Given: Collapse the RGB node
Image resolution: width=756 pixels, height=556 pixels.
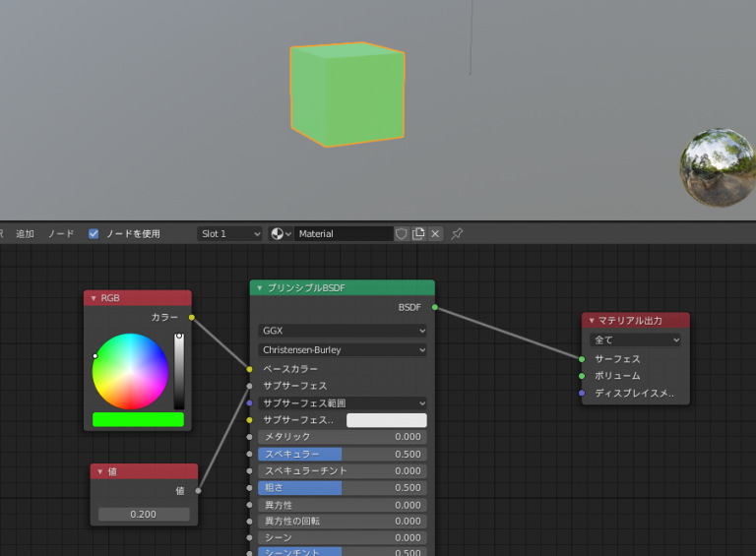Looking at the screenshot, I should pos(94,298).
